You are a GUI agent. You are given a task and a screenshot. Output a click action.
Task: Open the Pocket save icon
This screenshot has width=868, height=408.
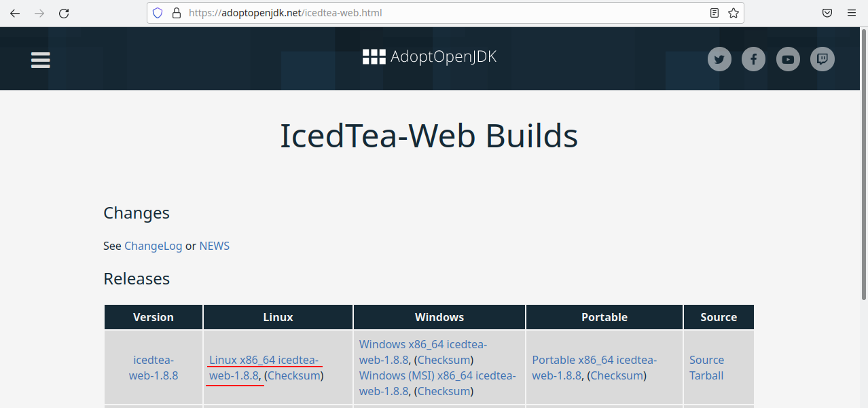(827, 13)
